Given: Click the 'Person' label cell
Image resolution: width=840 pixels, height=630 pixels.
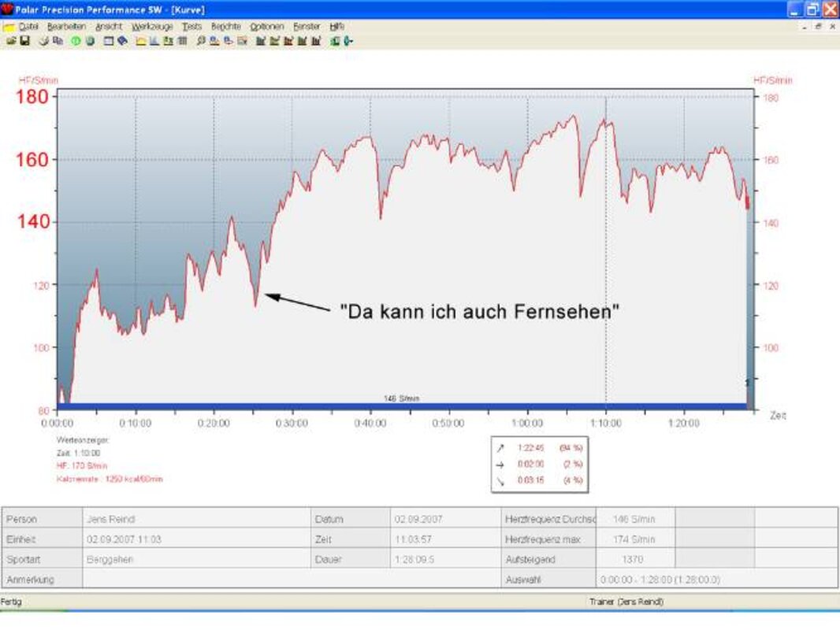Looking at the screenshot, I should click(x=43, y=519).
